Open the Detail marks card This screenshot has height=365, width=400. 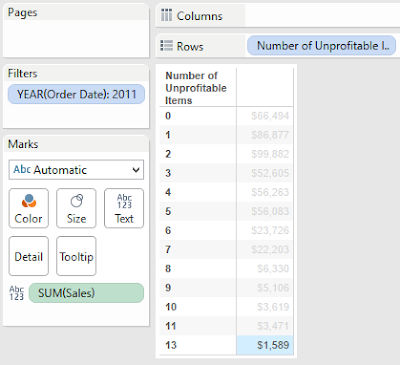tap(29, 256)
